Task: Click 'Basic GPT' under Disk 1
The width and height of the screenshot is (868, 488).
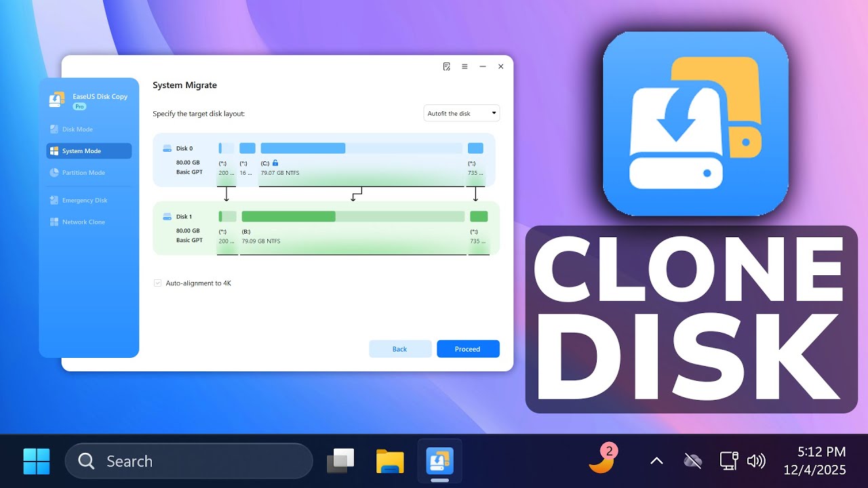Action: tap(189, 240)
